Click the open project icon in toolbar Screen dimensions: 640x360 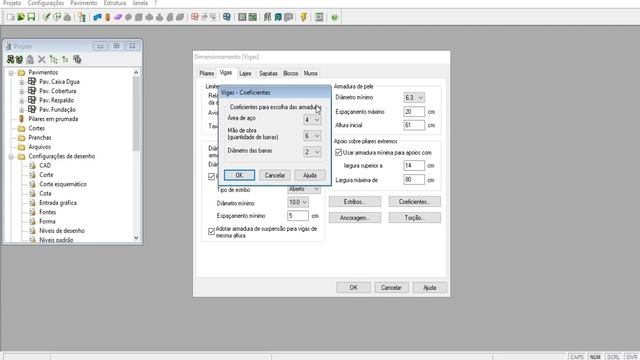click(x=21, y=17)
